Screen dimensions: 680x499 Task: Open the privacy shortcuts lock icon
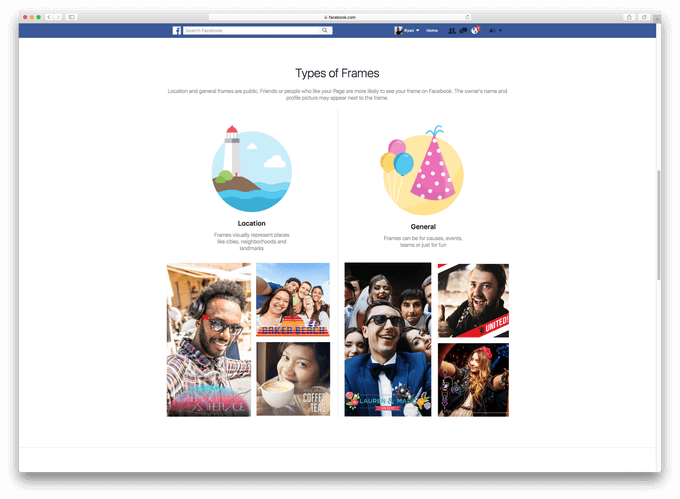[x=492, y=30]
